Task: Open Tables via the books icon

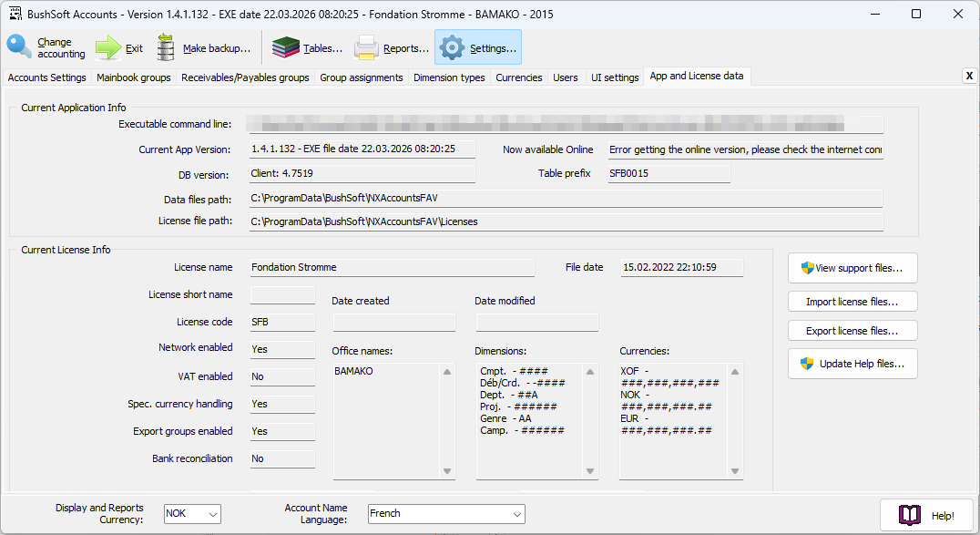Action: 286,47
